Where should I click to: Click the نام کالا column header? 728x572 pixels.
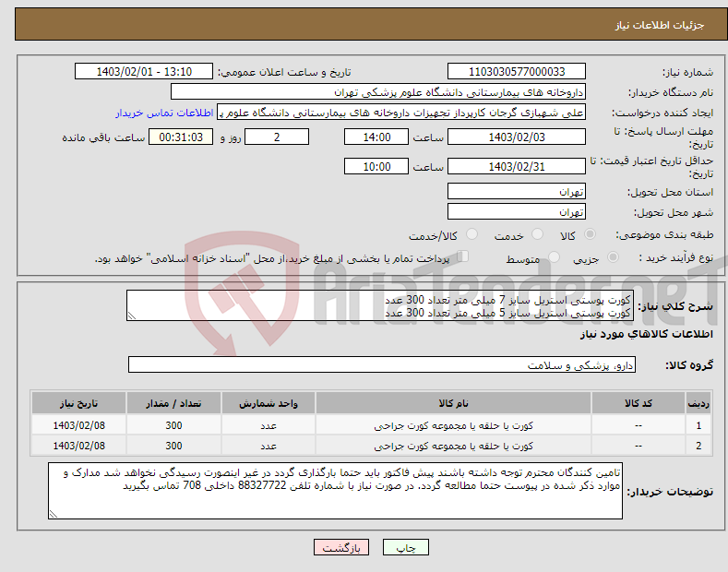453,403
